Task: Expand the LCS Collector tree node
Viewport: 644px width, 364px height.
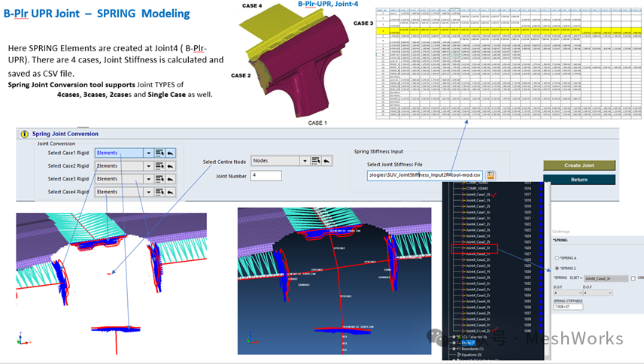Action: click(454, 337)
